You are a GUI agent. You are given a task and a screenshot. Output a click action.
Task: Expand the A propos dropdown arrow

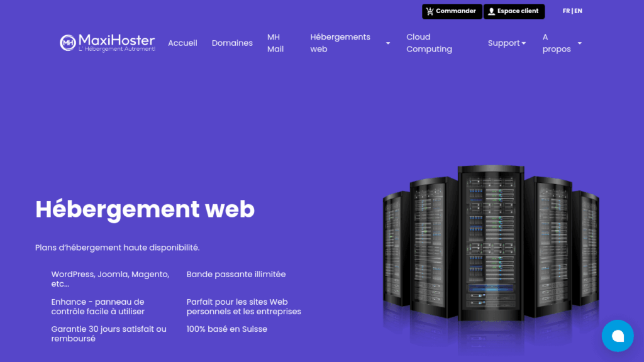579,43
